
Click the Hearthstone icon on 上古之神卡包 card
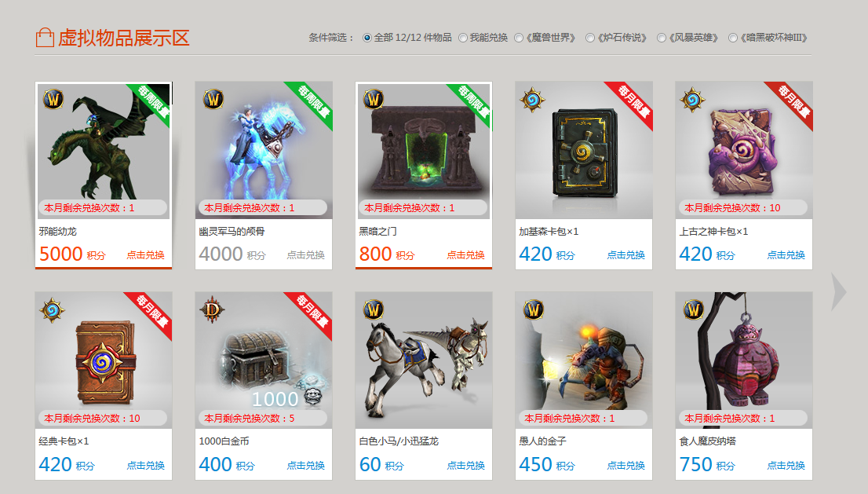coord(692,101)
